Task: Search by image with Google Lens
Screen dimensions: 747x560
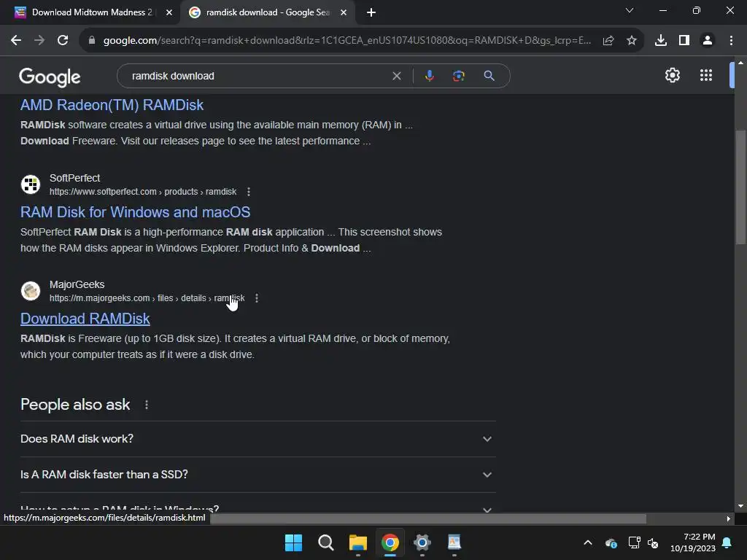Action: 459,76
